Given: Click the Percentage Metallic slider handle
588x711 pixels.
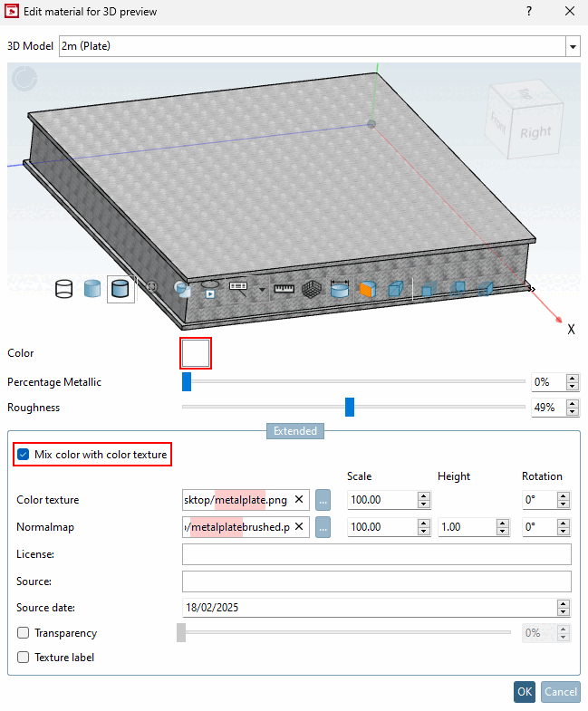Looking at the screenshot, I should (187, 382).
